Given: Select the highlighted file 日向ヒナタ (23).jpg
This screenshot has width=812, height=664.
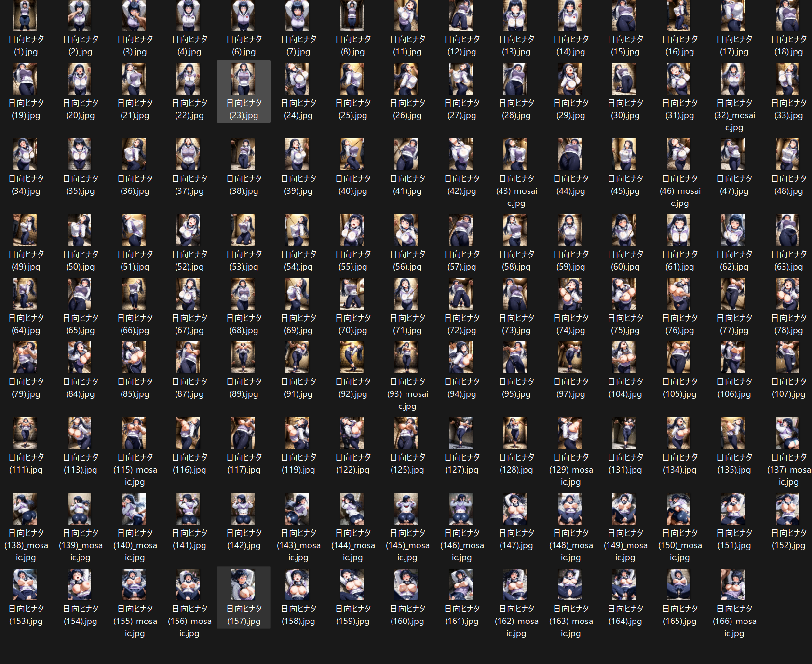Looking at the screenshot, I should point(244,92).
